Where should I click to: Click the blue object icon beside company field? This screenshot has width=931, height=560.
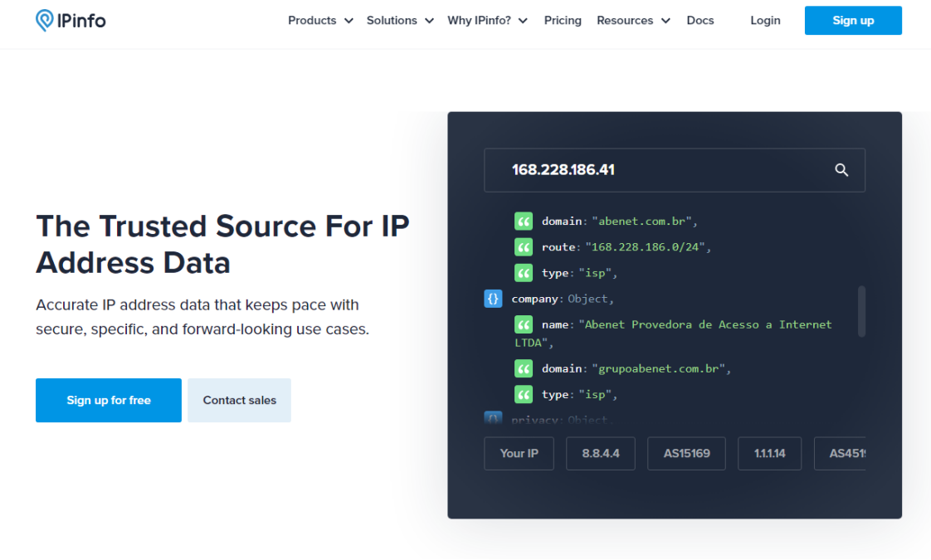click(493, 298)
